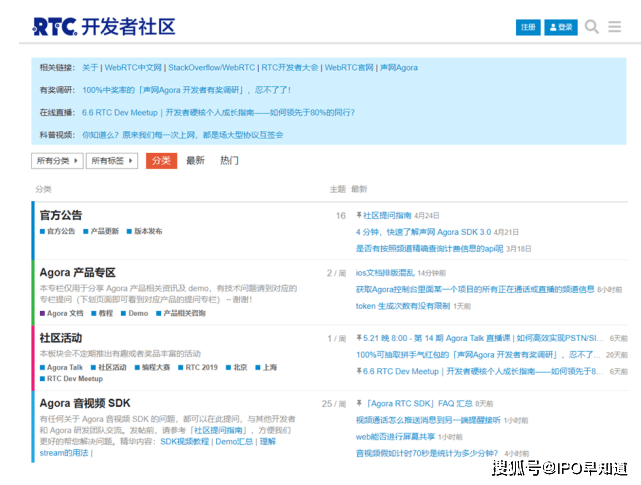
Task: Open the 视频通话怎么推送消息 topic
Action: (x=428, y=420)
